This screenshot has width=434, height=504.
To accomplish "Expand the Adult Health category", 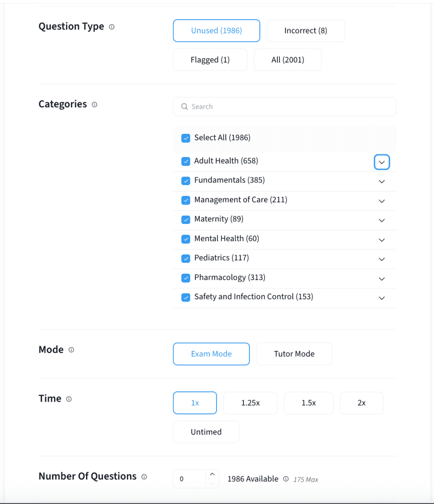I will 382,162.
